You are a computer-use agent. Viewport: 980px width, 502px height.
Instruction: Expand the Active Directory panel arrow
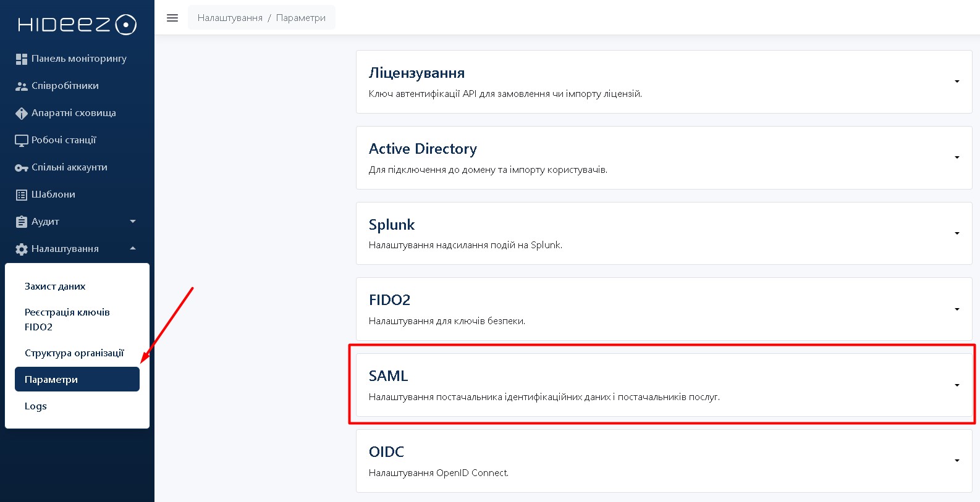click(957, 157)
